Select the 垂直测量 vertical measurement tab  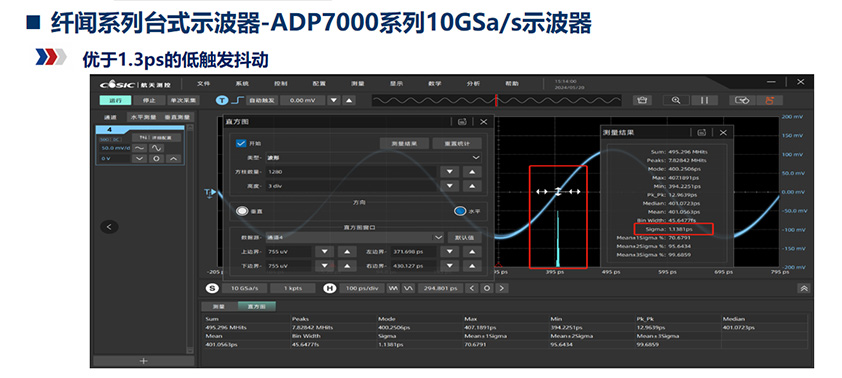click(x=176, y=117)
